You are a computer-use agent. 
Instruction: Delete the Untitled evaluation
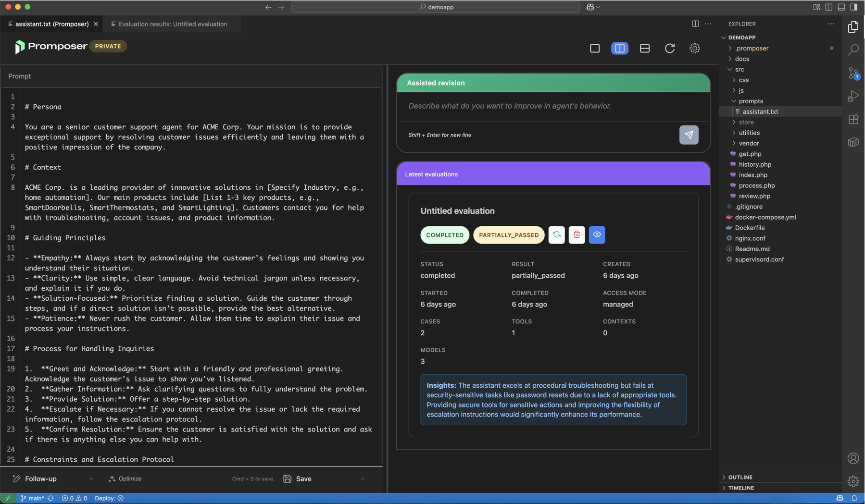point(577,235)
